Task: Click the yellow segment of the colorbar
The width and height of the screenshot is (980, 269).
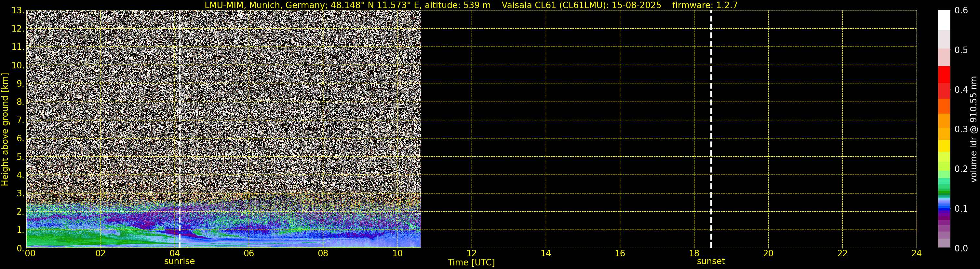Action: pyautogui.click(x=944, y=146)
